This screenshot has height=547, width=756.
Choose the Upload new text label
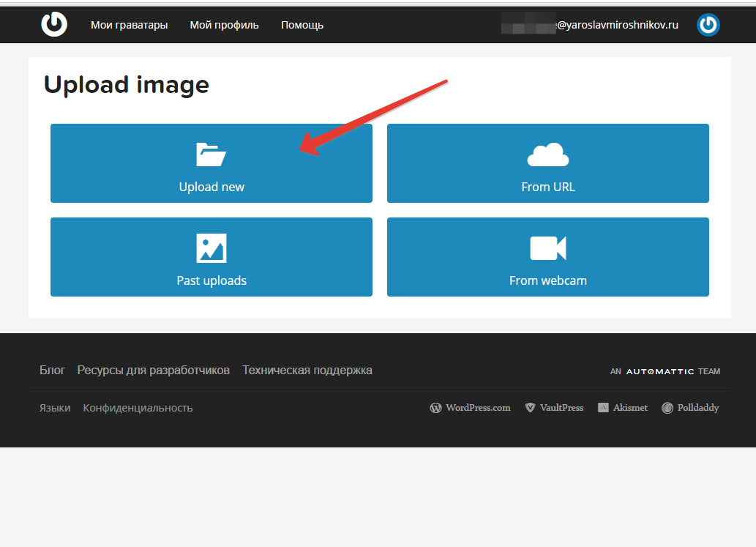click(x=212, y=187)
